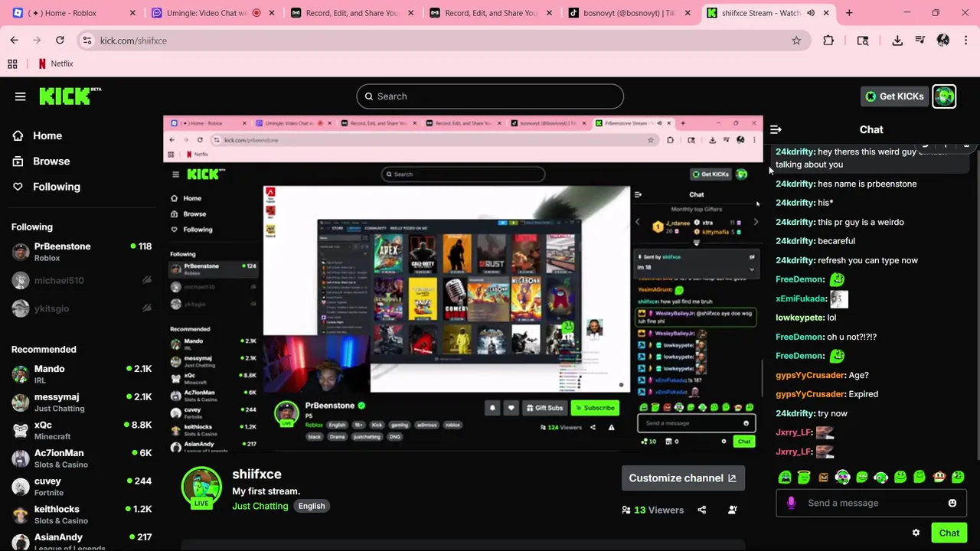This screenshot has height=551, width=980.
Task: Close the bosnovyt TikTok tab
Action: pyautogui.click(x=688, y=13)
